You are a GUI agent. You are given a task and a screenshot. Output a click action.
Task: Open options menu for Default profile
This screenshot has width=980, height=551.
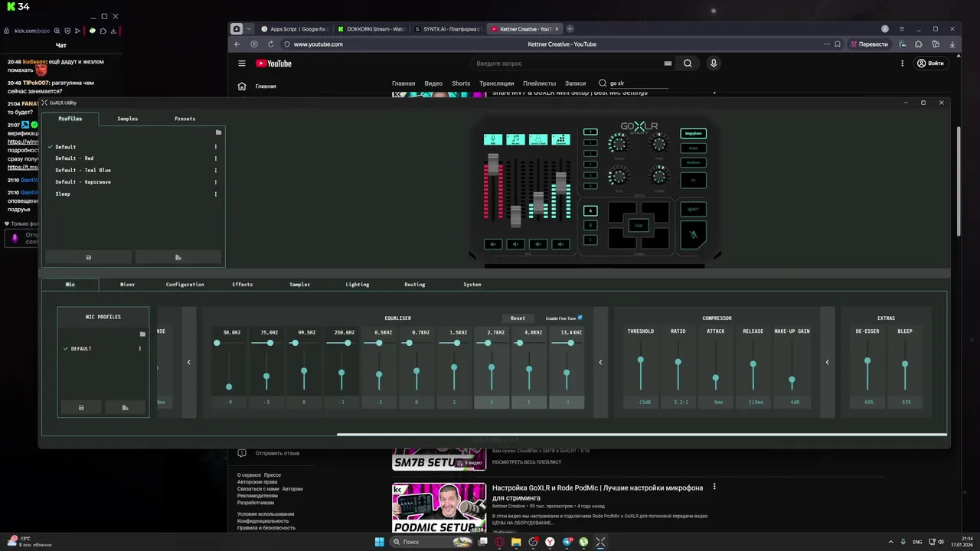pyautogui.click(x=215, y=147)
